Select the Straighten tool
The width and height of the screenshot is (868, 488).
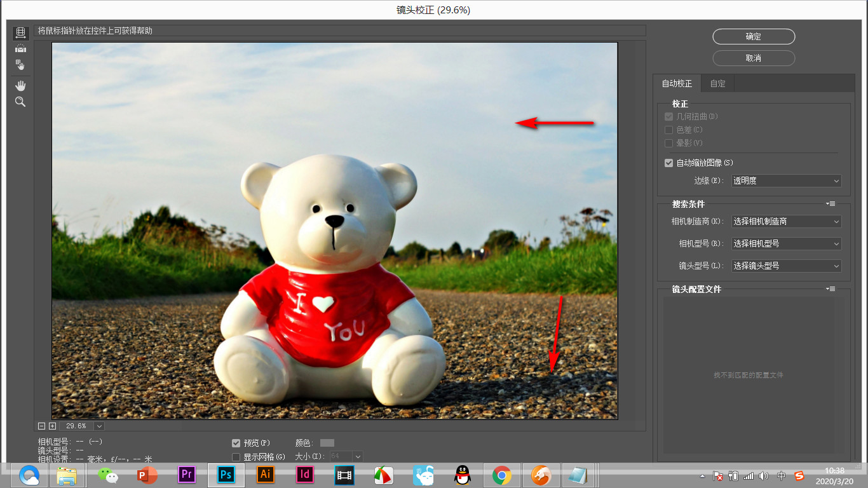tap(20, 48)
